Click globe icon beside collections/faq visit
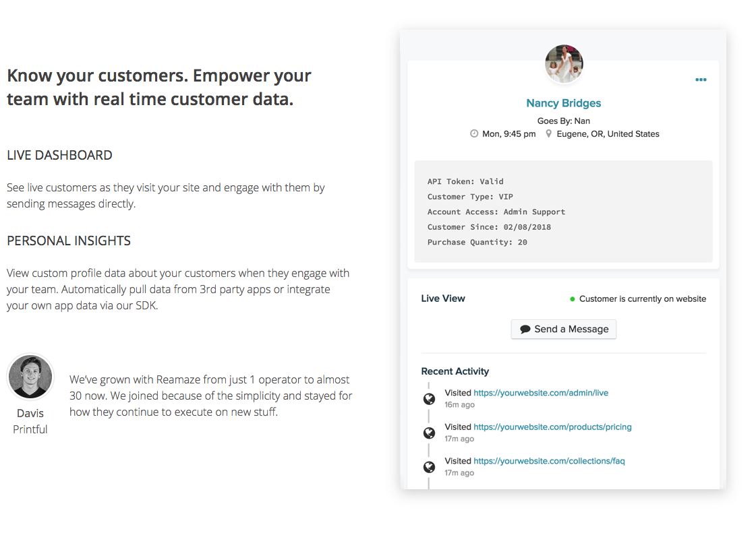 (x=429, y=467)
